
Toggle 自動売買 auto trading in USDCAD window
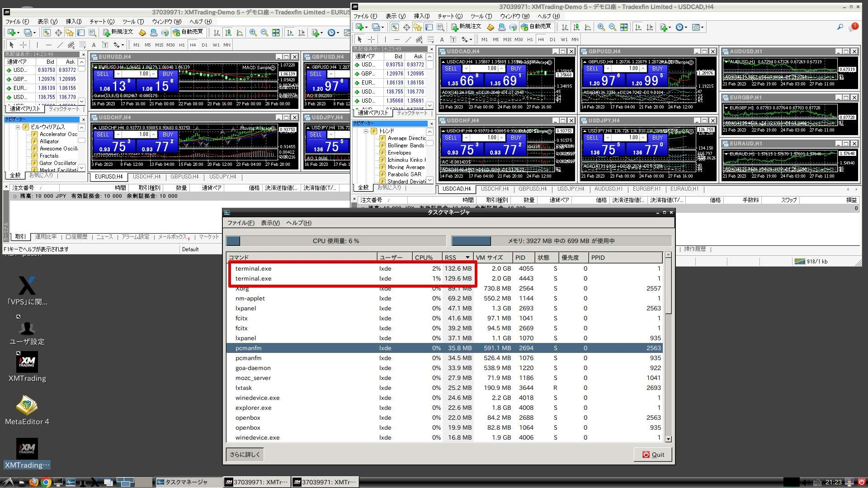pos(536,27)
